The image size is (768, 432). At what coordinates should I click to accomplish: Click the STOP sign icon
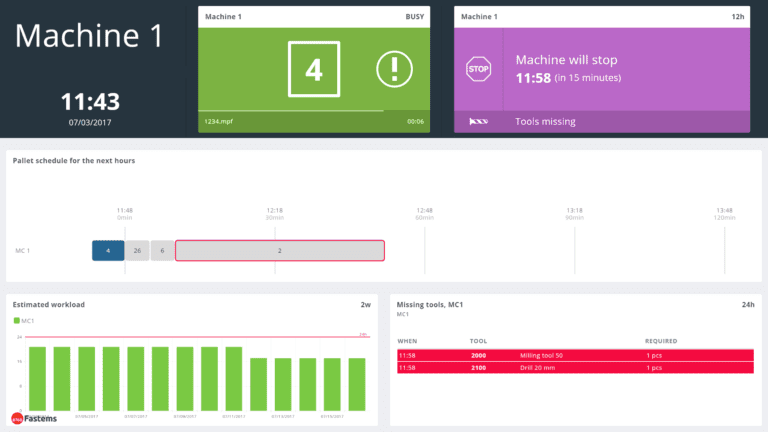[479, 69]
